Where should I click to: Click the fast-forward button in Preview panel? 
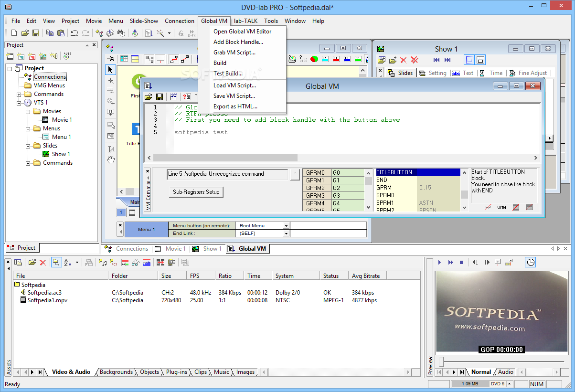point(451,262)
